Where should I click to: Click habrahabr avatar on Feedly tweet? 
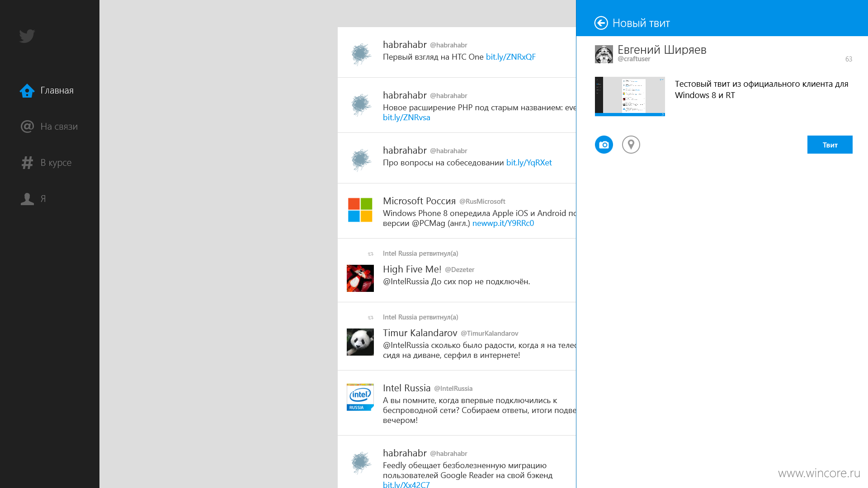tap(360, 463)
